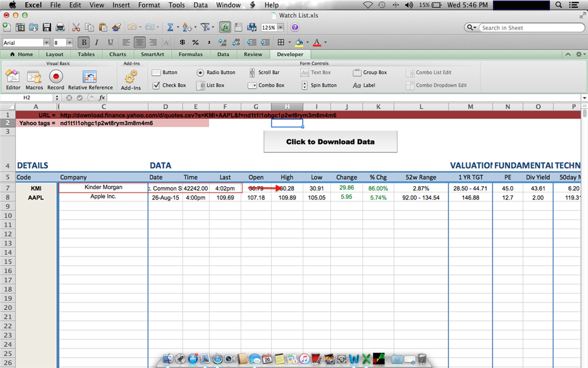This screenshot has height=368, width=588.
Task: Insert a Spin Button control
Action: 319,85
